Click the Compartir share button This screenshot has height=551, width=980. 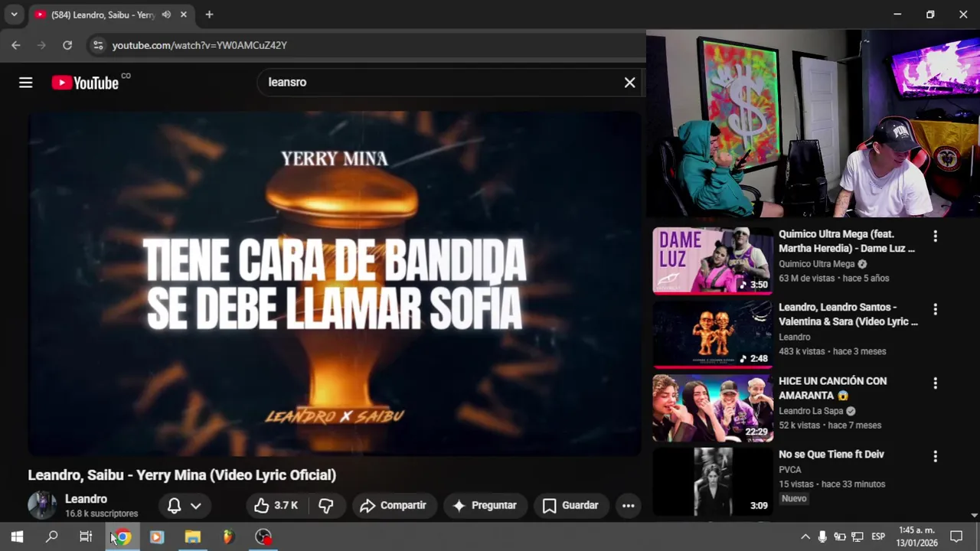394,505
